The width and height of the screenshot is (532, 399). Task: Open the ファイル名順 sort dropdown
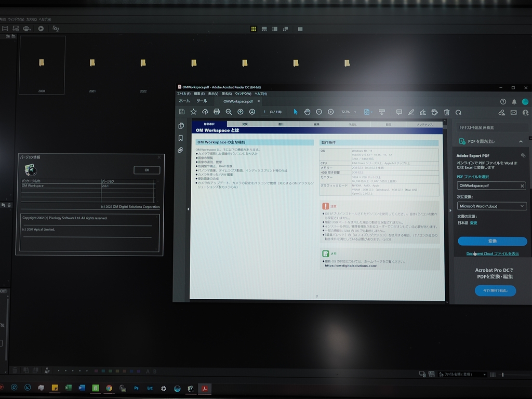[x=462, y=374]
